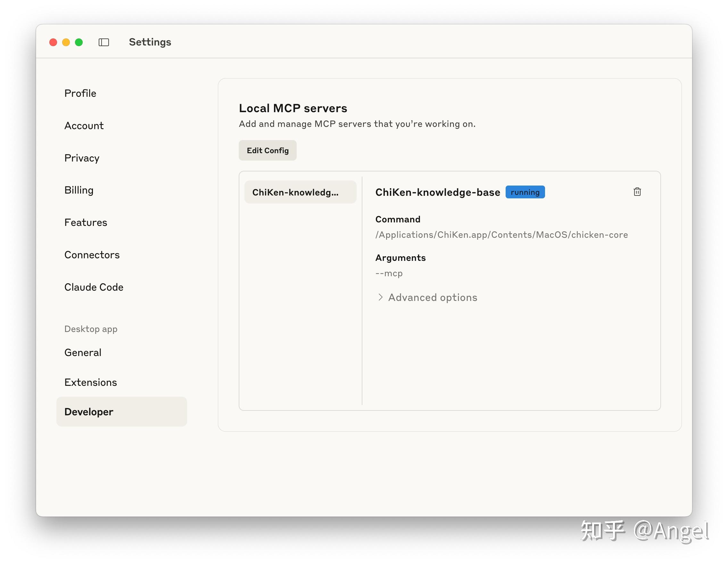
Task: Open the Extensions settings page
Action: 91,382
